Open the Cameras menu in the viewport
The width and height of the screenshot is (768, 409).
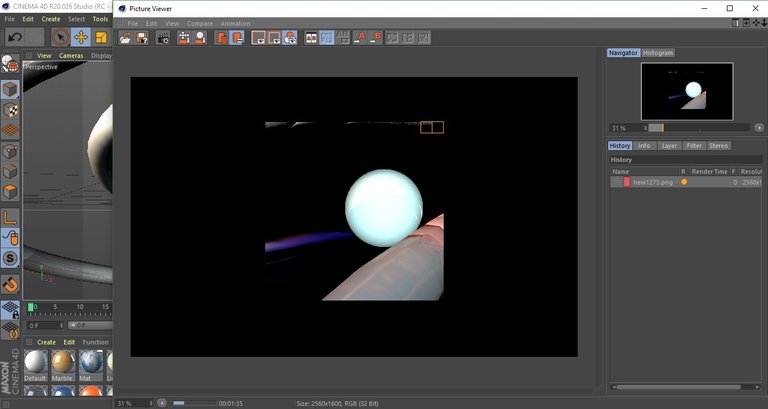click(71, 56)
